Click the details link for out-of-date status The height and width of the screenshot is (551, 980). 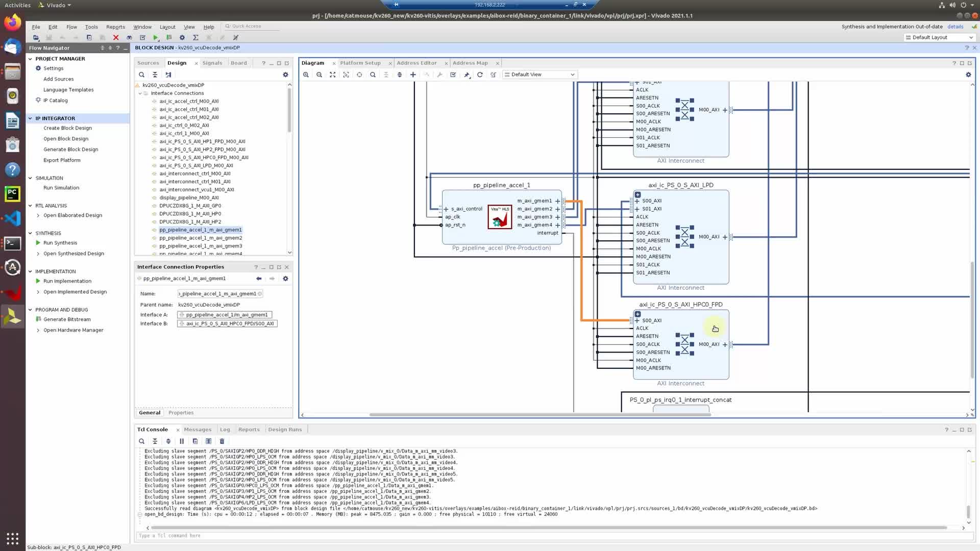pos(955,27)
